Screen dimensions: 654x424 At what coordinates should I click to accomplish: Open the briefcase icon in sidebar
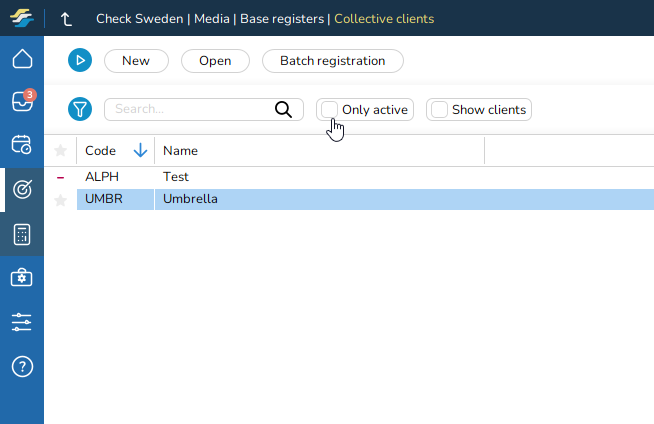click(x=22, y=278)
